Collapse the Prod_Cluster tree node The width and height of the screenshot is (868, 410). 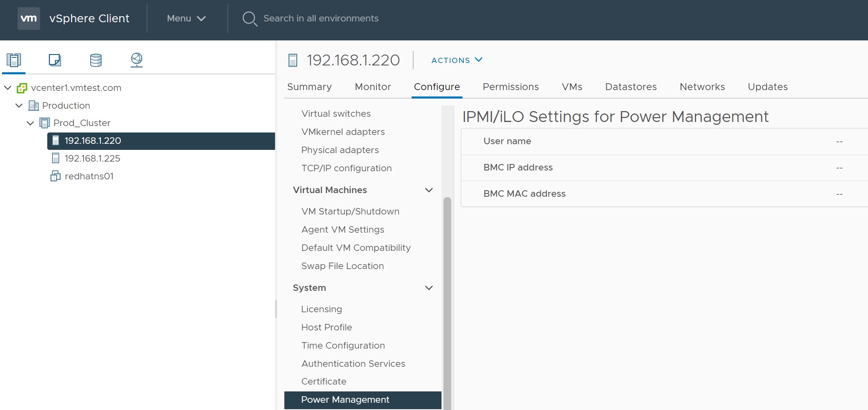tap(30, 123)
